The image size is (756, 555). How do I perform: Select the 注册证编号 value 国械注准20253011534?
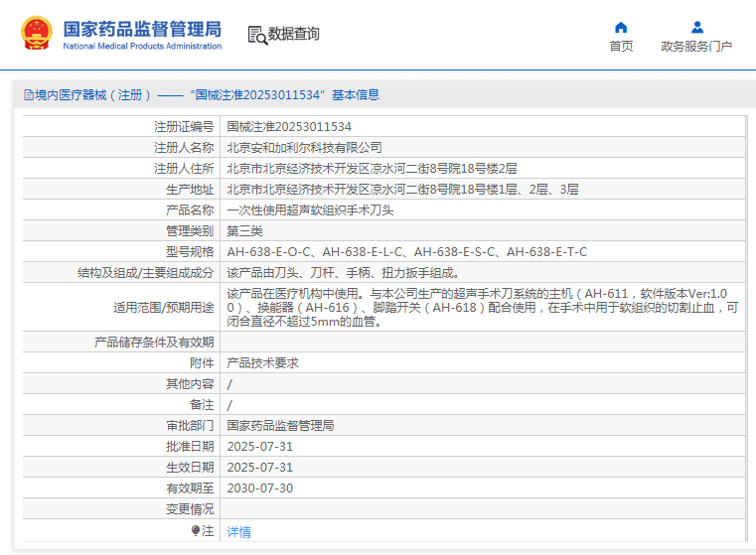[x=289, y=127]
